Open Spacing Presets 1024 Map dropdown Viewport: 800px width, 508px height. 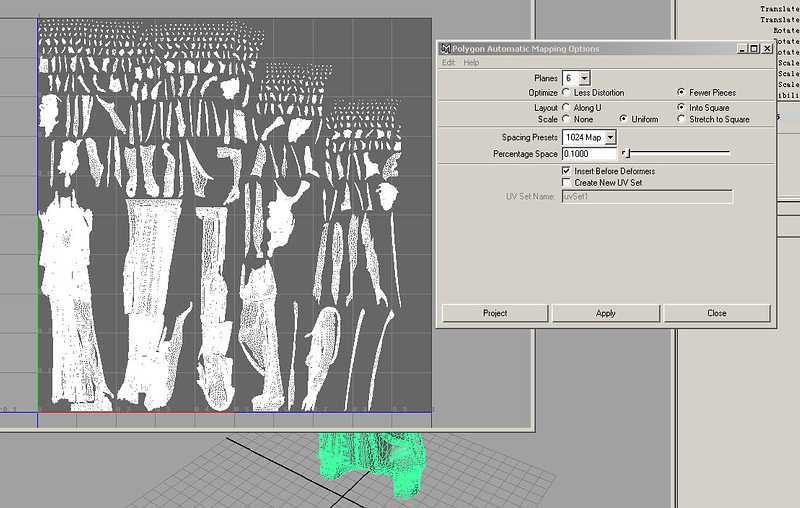click(x=610, y=137)
